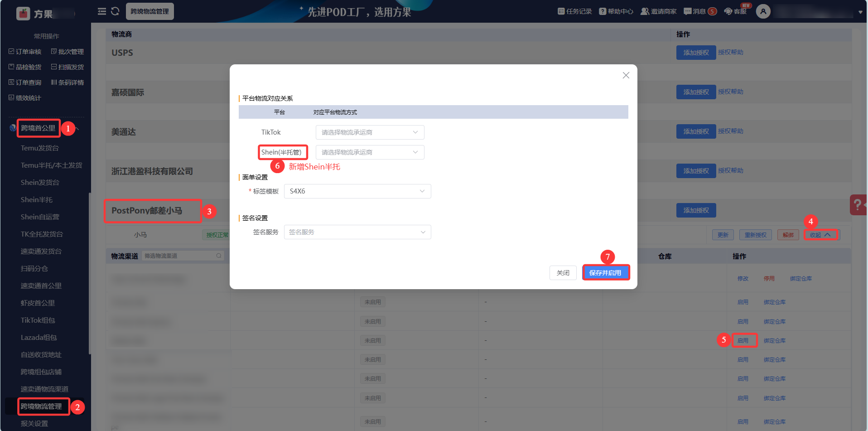The width and height of the screenshot is (868, 431).
Task: Click the user avatar icon
Action: [x=763, y=11]
